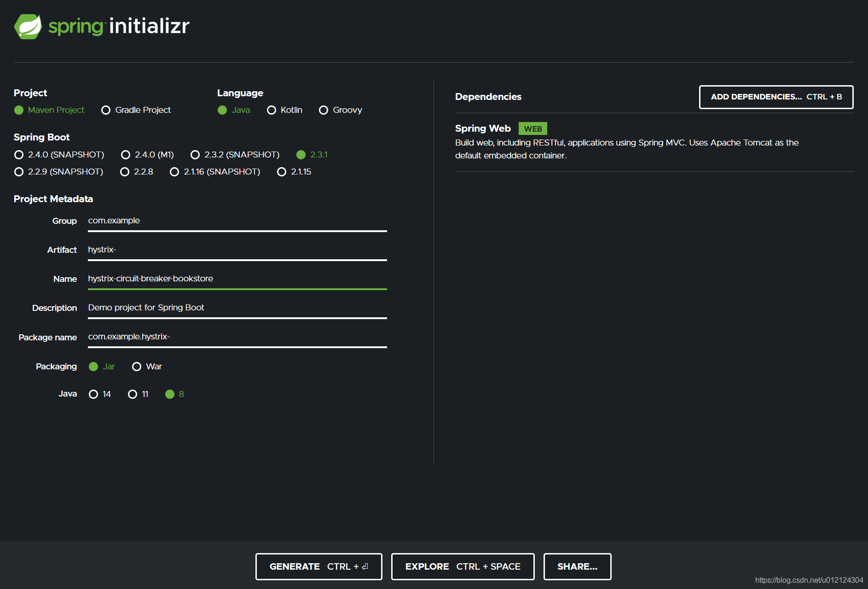Viewport: 868px width, 589px height.
Task: Click the Spring Initializr leaf logo
Action: coord(28,26)
